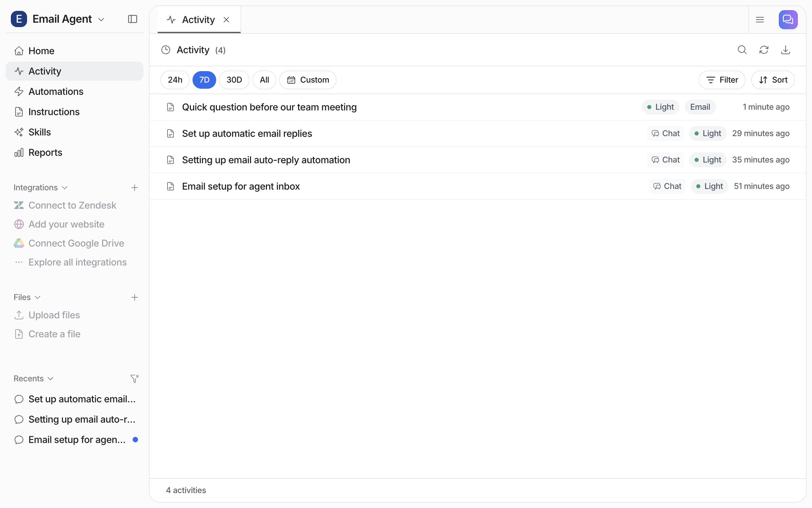Click the '4 activities' footer text

(186, 490)
